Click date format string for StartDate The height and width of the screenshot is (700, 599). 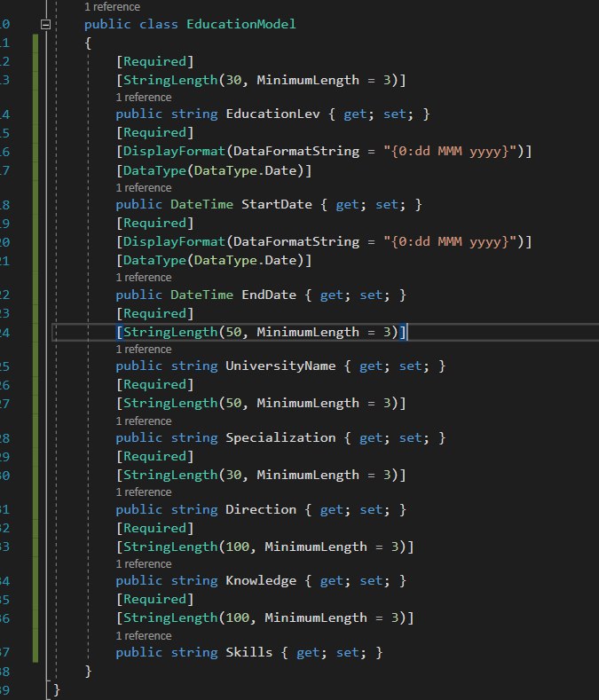click(450, 152)
